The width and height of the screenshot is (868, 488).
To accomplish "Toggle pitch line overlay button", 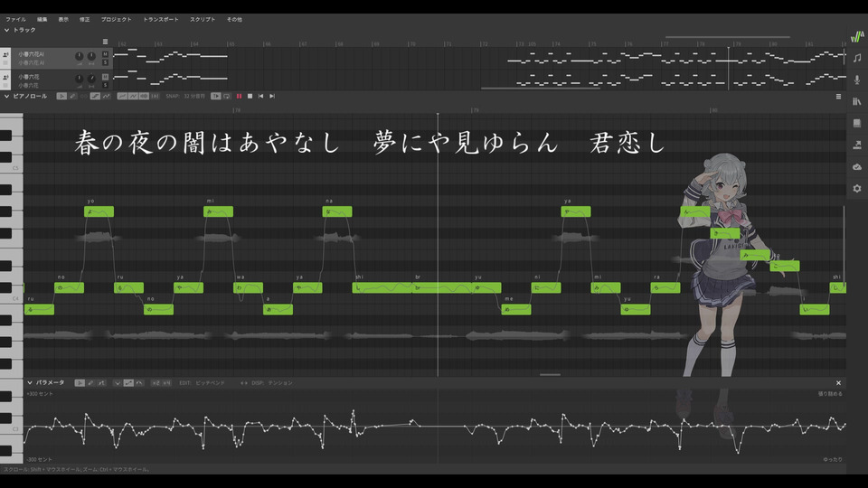I will coord(122,97).
